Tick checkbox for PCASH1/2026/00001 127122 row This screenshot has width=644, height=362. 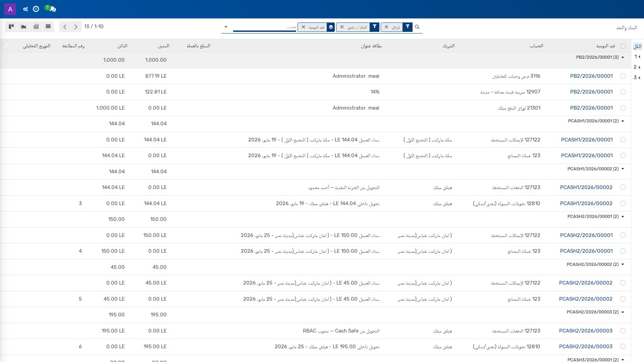tap(623, 140)
